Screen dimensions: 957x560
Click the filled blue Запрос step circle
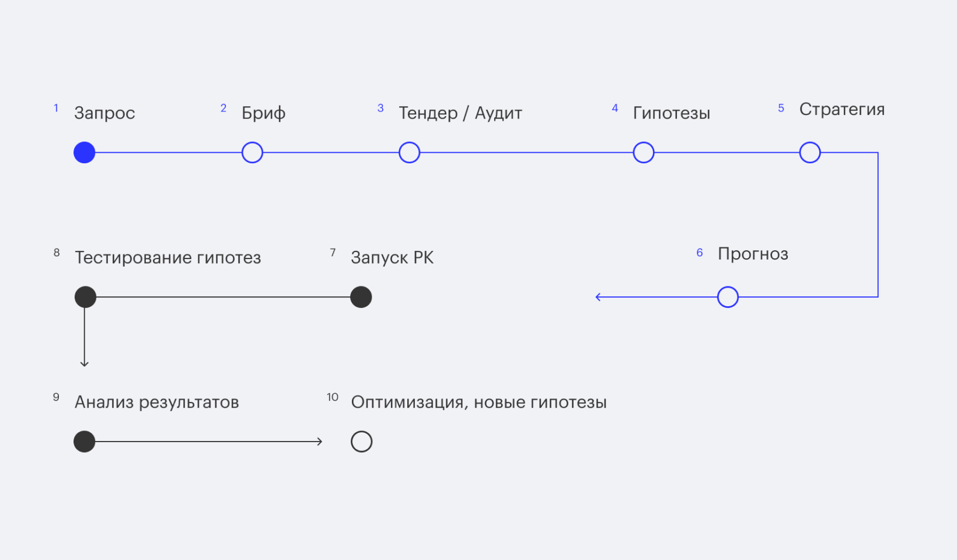[85, 153]
